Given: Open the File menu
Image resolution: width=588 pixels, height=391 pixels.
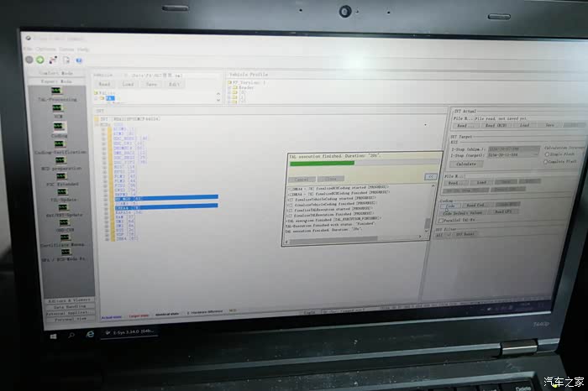Looking at the screenshot, I should (x=28, y=49).
